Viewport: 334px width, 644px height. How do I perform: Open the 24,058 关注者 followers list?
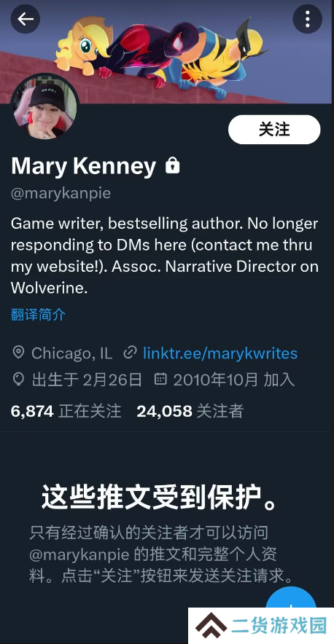[190, 411]
